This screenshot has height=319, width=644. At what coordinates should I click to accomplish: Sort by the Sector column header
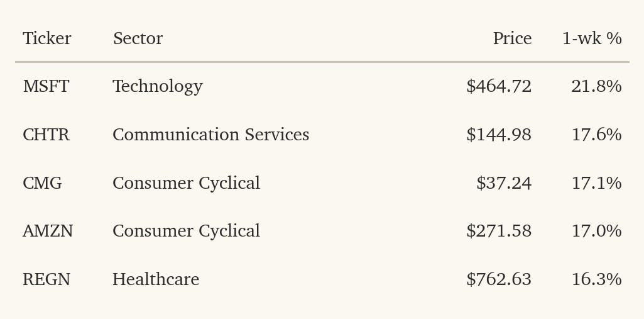tap(138, 38)
